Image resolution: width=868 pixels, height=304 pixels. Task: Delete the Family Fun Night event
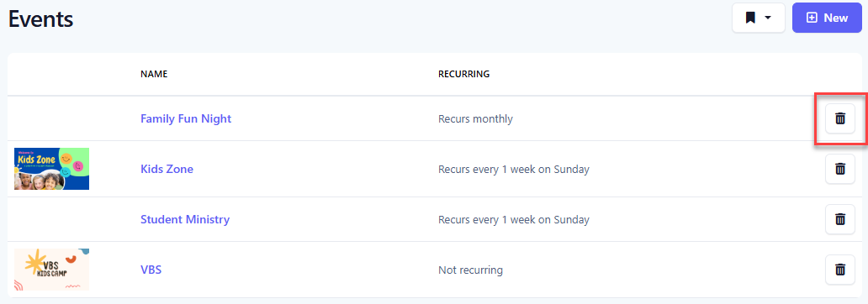(839, 118)
